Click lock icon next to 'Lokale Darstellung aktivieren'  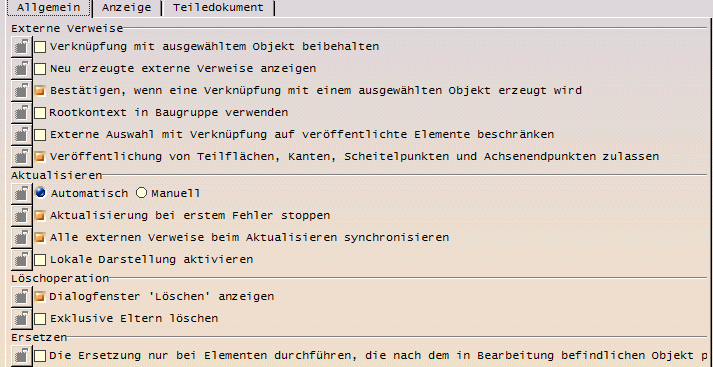click(x=21, y=259)
